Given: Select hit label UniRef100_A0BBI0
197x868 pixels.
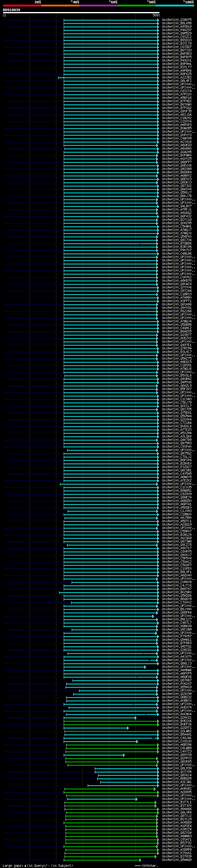Looking at the screenshot, I should point(177,700).
